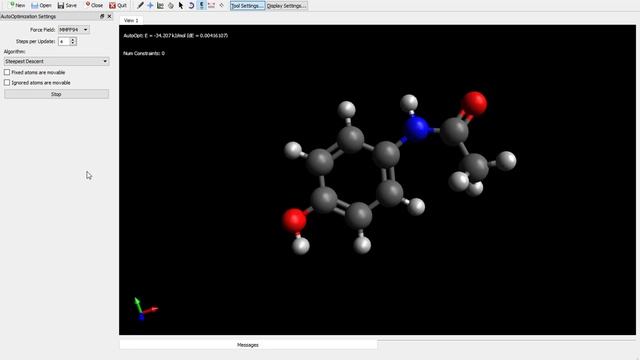
Task: Select the Align tool icon
Action: click(x=222, y=5)
